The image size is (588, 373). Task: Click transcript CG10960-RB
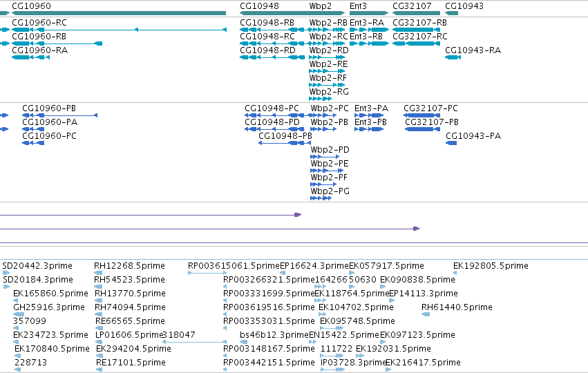tap(39, 37)
